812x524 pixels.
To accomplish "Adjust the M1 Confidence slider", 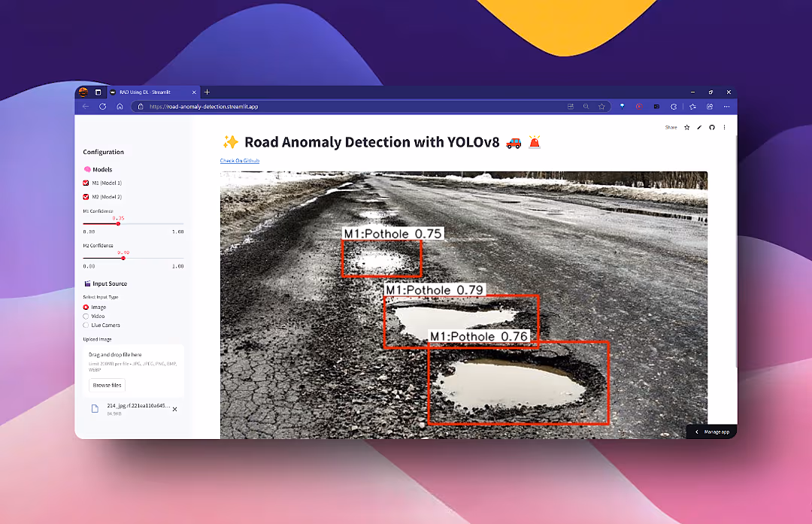I will click(x=118, y=223).
